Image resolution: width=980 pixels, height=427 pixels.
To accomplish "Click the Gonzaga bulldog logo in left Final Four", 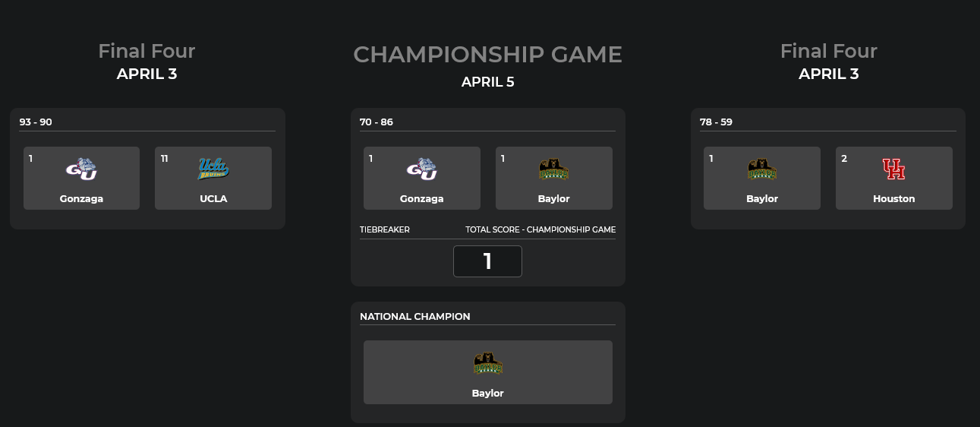I will pyautogui.click(x=81, y=169).
